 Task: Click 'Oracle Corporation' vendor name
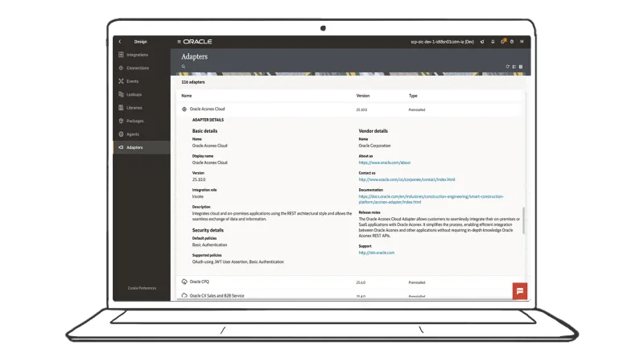374,146
